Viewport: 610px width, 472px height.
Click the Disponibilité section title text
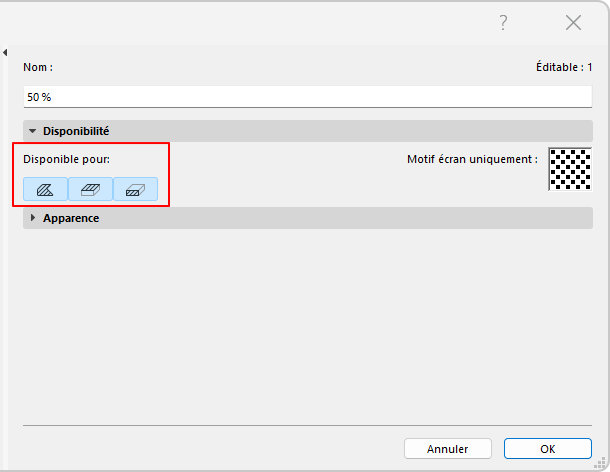pos(76,131)
